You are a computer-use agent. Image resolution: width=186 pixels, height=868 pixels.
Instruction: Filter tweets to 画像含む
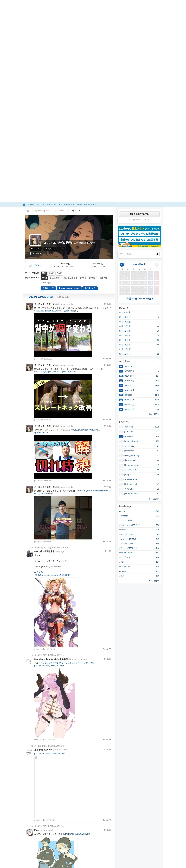point(103,278)
